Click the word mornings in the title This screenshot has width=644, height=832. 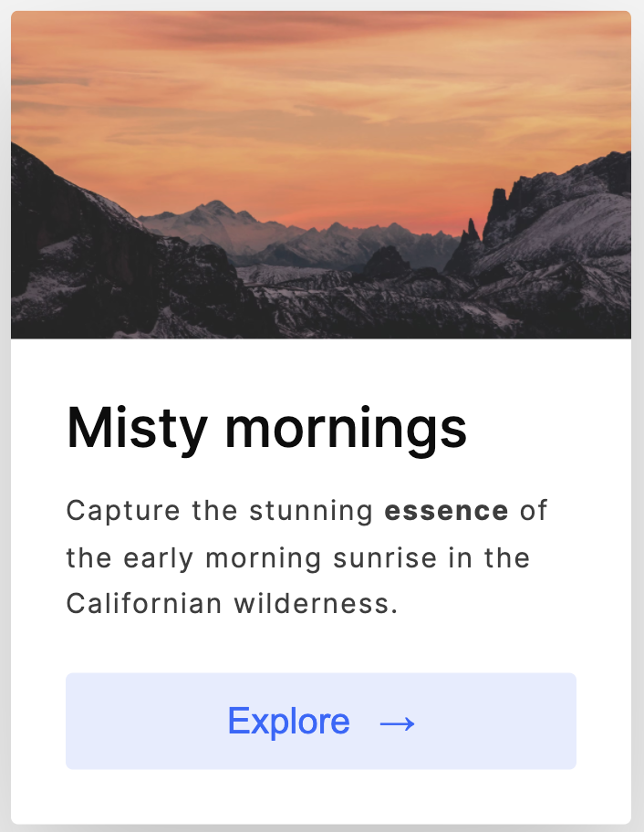pos(346,430)
